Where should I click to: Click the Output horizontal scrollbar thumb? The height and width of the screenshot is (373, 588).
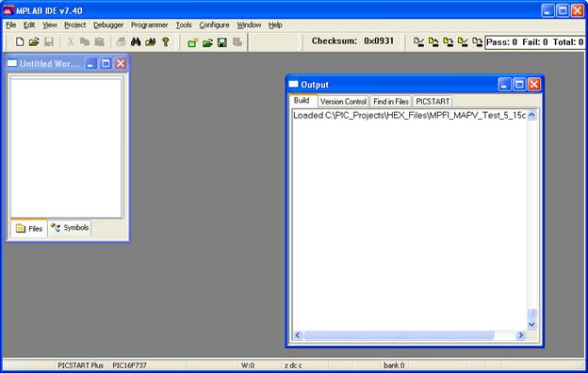[x=399, y=335]
